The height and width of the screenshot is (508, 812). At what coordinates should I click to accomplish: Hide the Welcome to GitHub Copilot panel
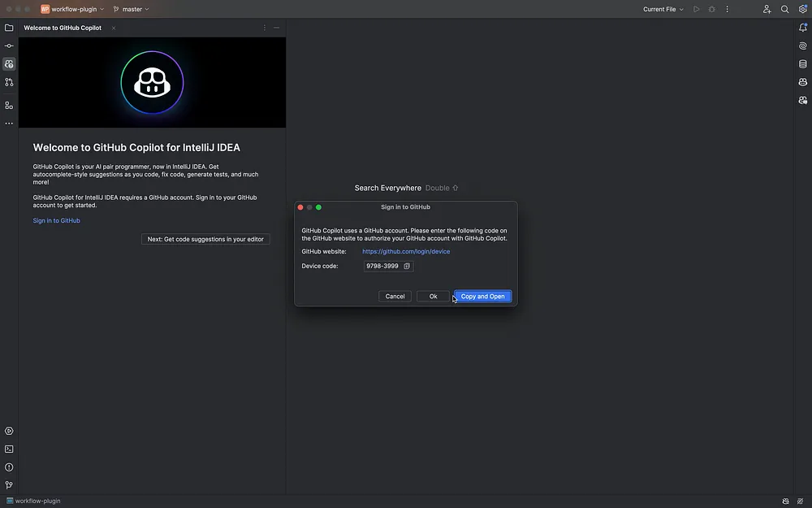point(277,28)
